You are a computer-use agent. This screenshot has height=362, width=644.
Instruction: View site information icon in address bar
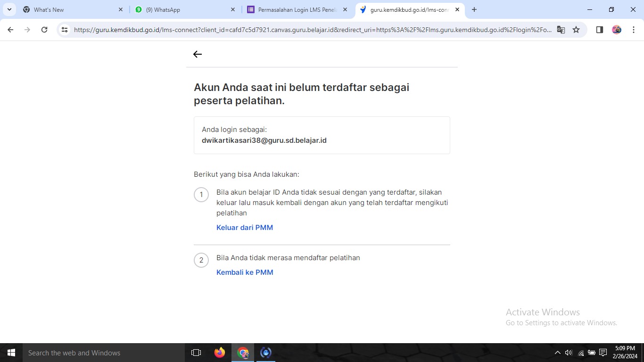65,30
